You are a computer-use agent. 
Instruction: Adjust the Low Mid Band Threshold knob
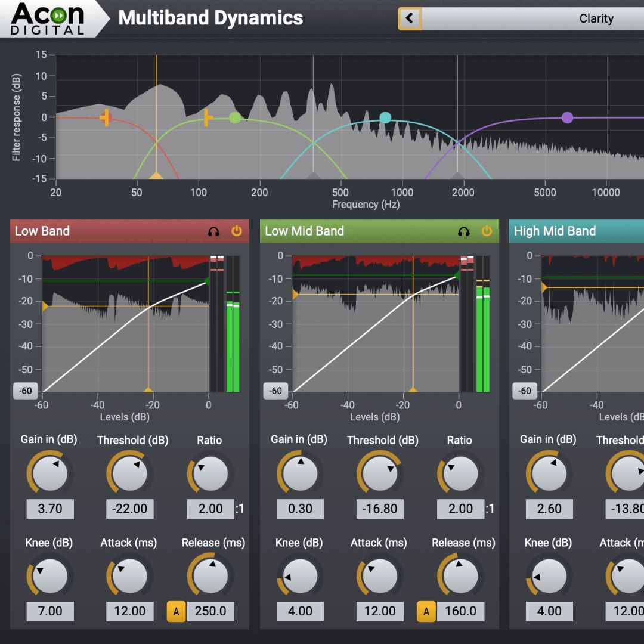click(x=380, y=473)
